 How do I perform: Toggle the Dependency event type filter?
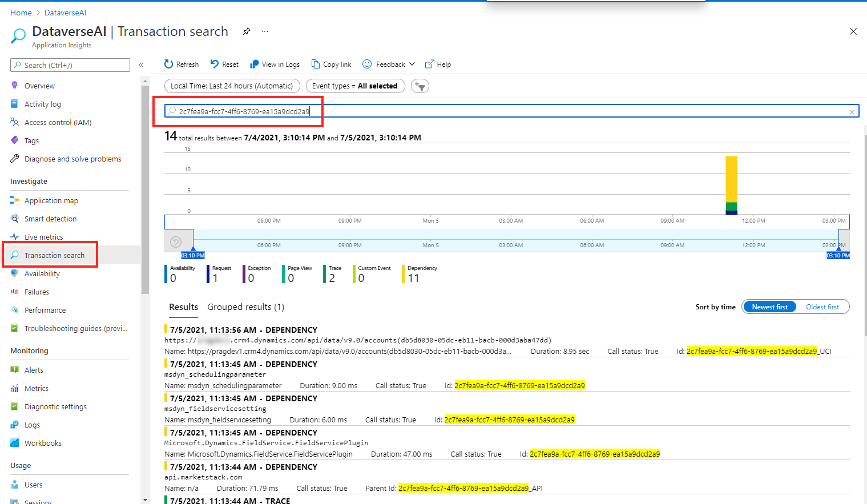421,274
